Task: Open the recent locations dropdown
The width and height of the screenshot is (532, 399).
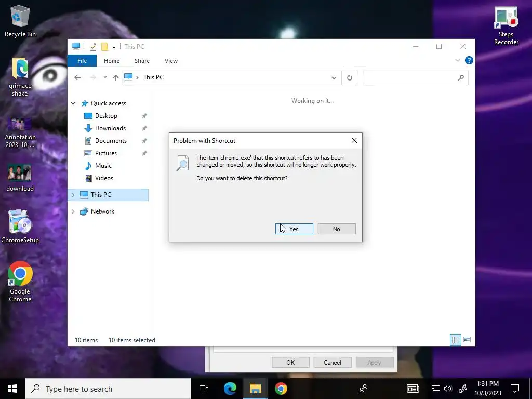Action: [x=105, y=77]
